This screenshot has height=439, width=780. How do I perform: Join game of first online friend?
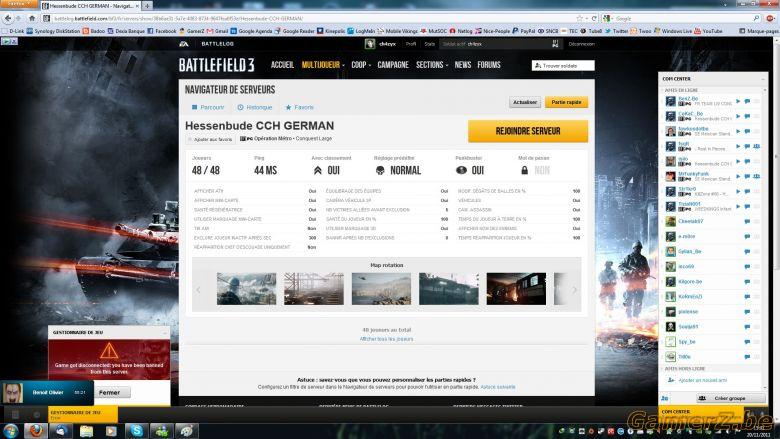(x=738, y=101)
